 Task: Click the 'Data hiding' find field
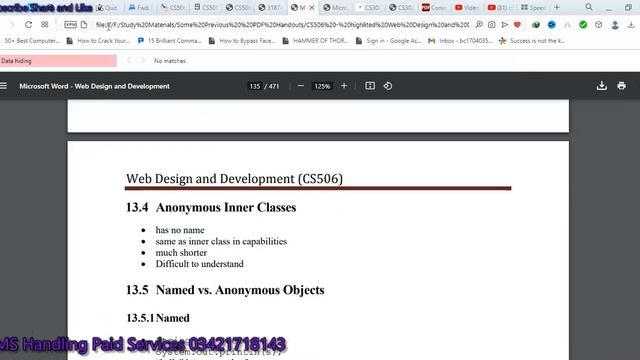coord(58,61)
